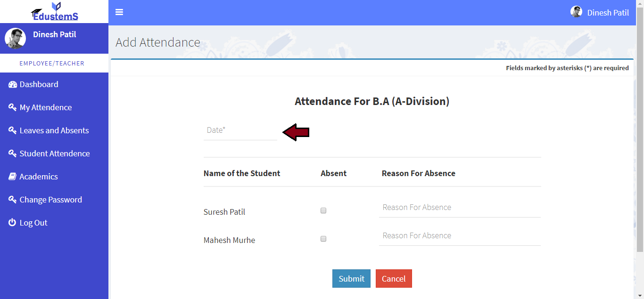Viewport: 644px width, 299px height.
Task: Tick the absent checkbox for Mahesh Murhe
Action: click(x=323, y=239)
